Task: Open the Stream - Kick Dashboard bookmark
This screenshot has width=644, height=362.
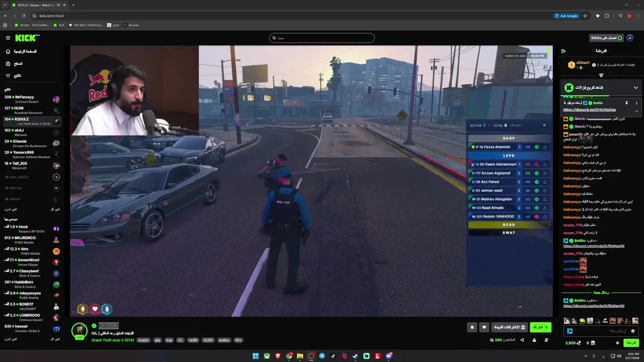Action: click(31, 25)
